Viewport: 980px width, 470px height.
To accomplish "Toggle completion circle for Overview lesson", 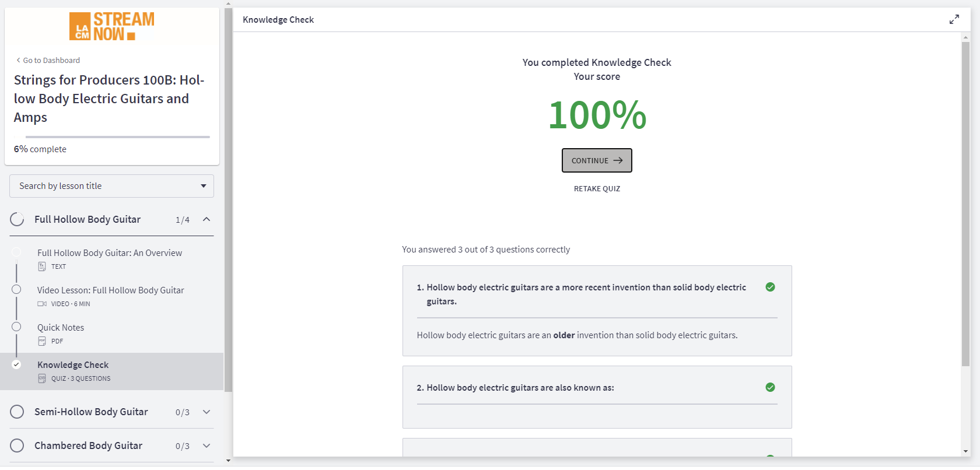I will [16, 252].
